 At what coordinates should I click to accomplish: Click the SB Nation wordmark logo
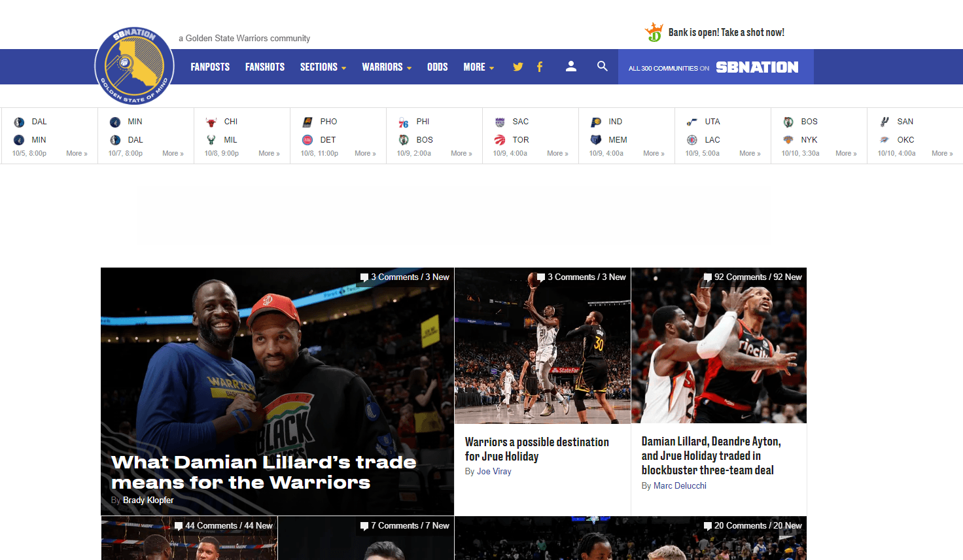pyautogui.click(x=757, y=67)
